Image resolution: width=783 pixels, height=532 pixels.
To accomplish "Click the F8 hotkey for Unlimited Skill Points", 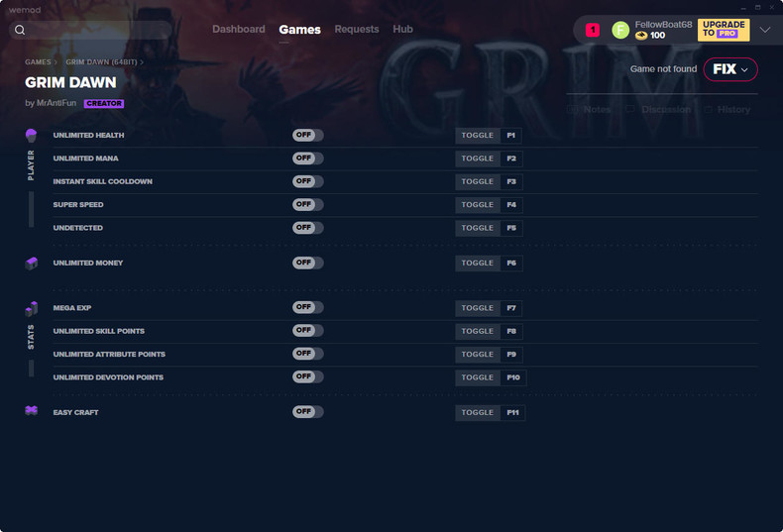I will [x=510, y=331].
